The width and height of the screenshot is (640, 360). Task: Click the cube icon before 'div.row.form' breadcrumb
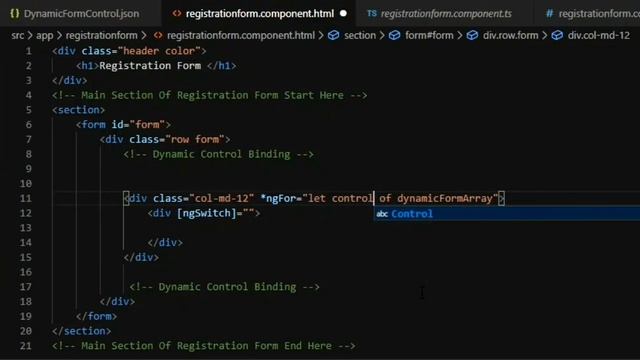pos(472,36)
